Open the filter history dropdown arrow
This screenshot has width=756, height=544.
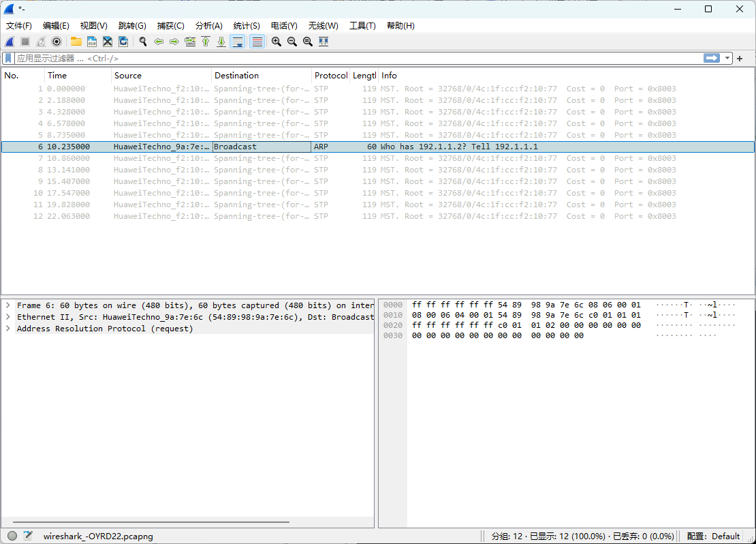tap(727, 59)
